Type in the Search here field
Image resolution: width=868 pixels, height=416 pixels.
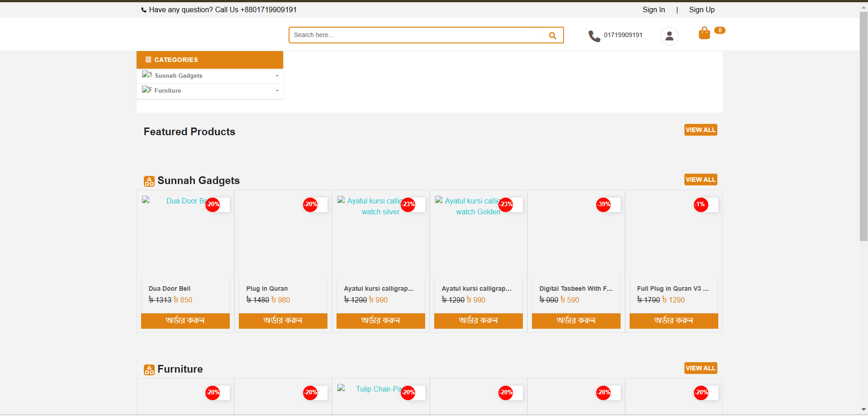point(415,35)
